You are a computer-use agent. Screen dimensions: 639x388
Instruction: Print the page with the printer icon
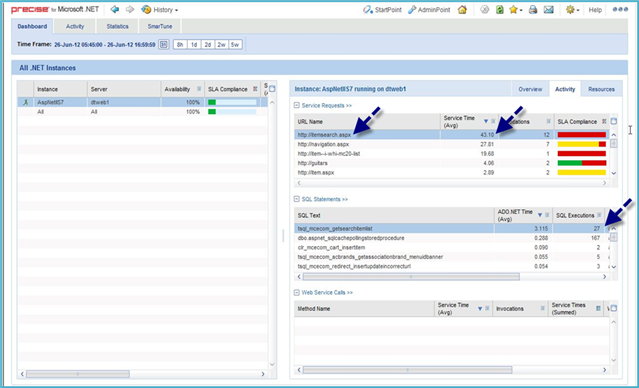533,10
